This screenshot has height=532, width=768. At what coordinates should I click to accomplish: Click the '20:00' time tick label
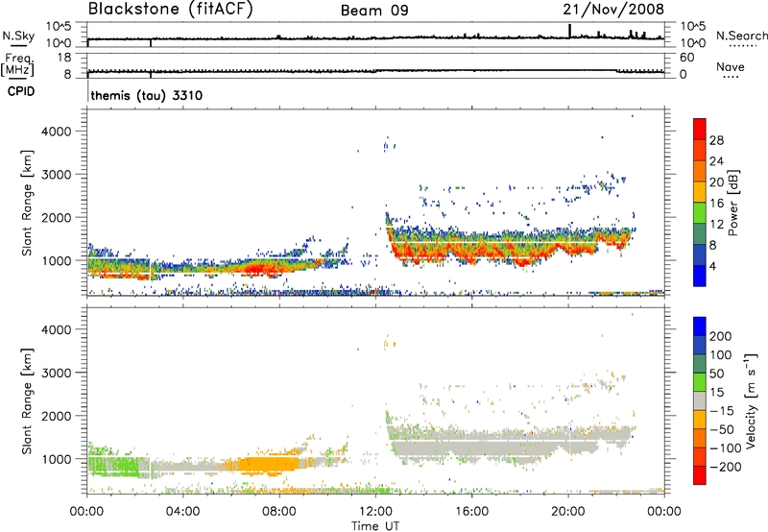(568, 512)
